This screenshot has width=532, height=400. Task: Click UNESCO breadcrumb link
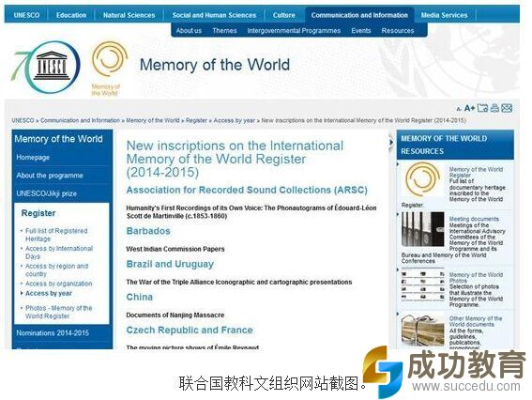click(x=23, y=120)
